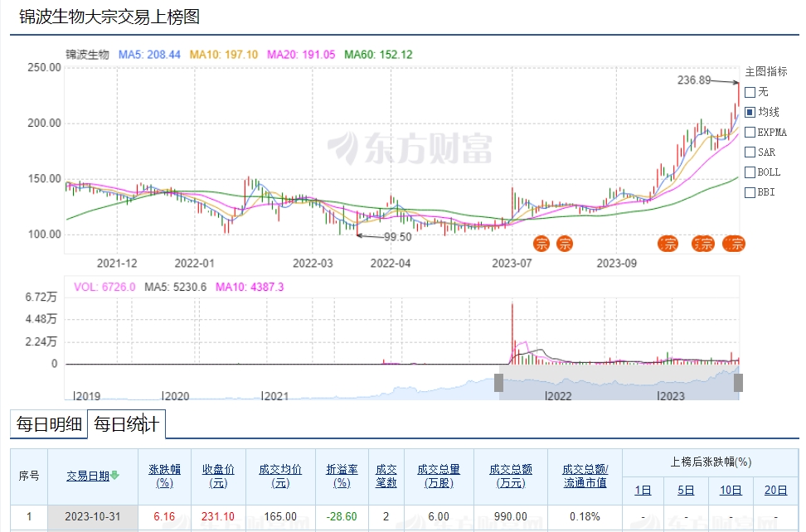Viewport: 806px width, 532px height.
Task: Open the 每日统计 tab
Action: coord(126,424)
